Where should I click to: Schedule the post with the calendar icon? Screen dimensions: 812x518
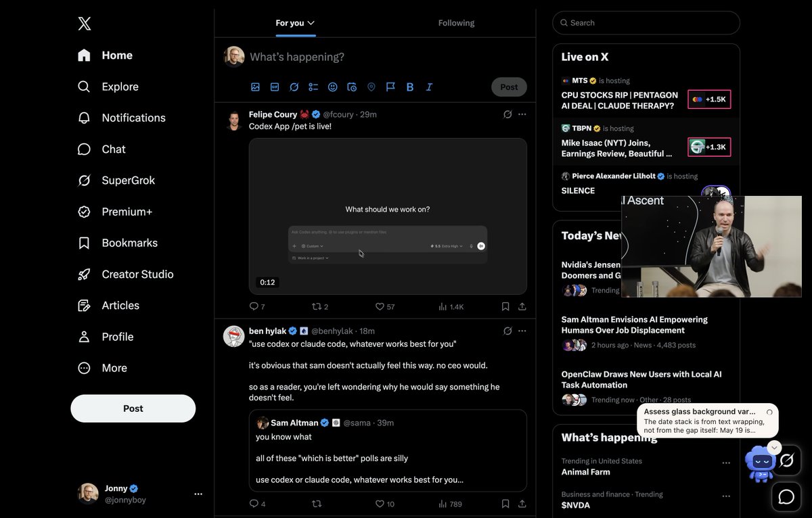click(352, 87)
